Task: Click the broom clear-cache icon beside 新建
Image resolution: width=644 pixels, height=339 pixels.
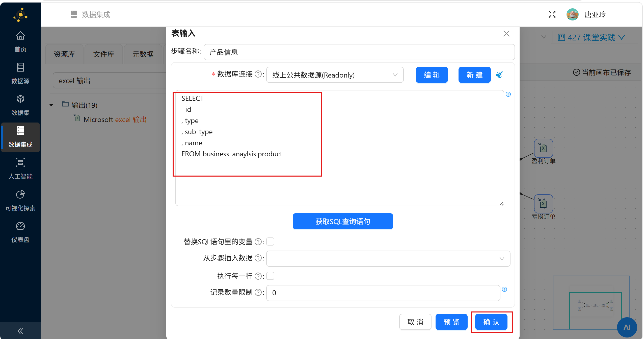Action: pos(499,75)
